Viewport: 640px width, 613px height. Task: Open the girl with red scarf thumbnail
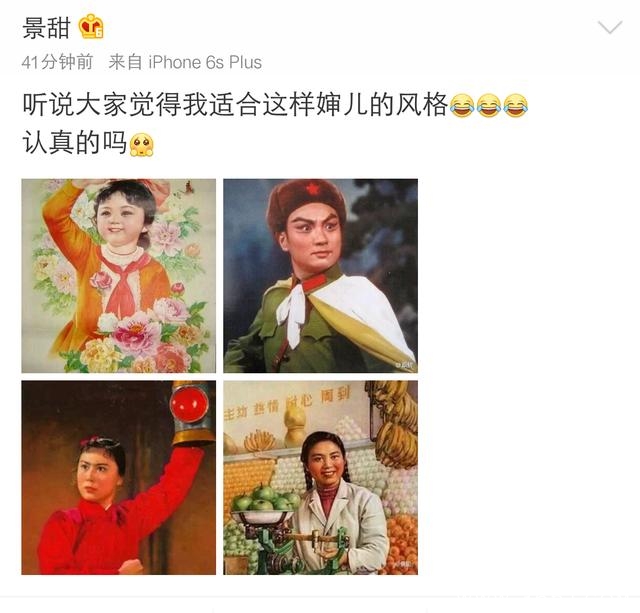click(x=119, y=276)
